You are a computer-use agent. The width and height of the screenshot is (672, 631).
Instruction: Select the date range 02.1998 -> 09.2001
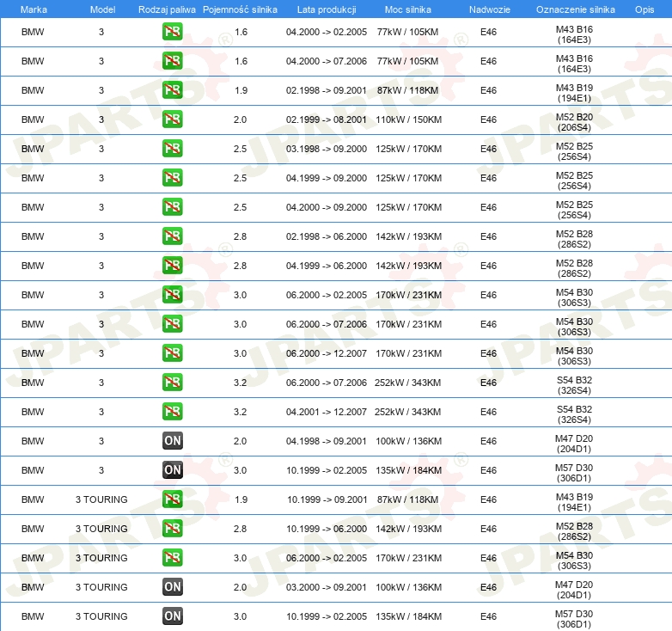(327, 90)
